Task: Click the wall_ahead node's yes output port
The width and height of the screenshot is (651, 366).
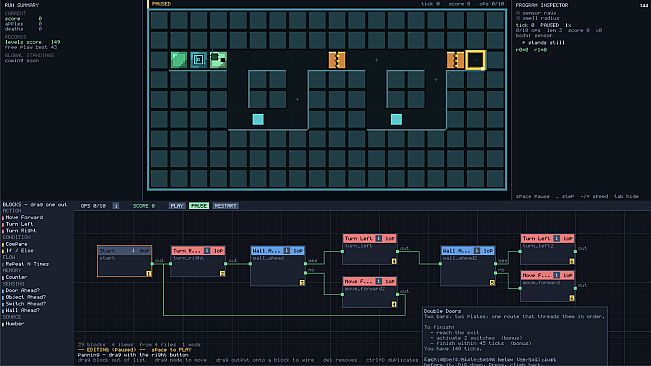Action: [x=306, y=264]
